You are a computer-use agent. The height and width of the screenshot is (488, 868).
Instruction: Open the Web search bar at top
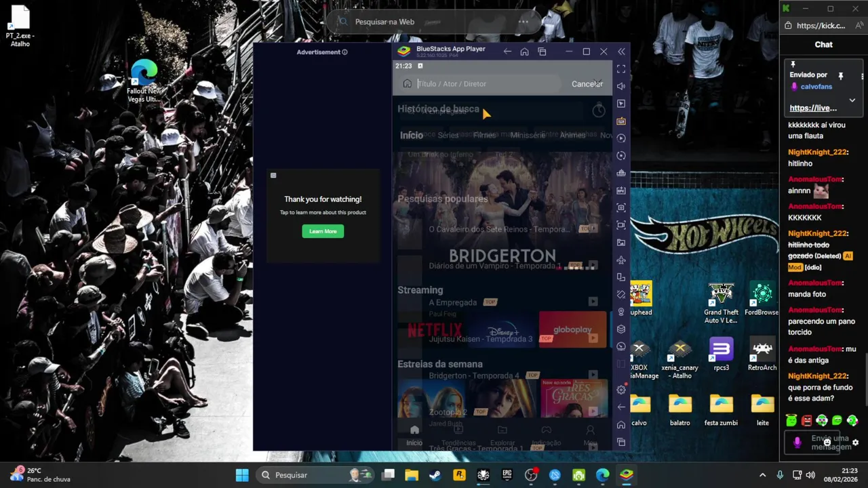click(435, 22)
